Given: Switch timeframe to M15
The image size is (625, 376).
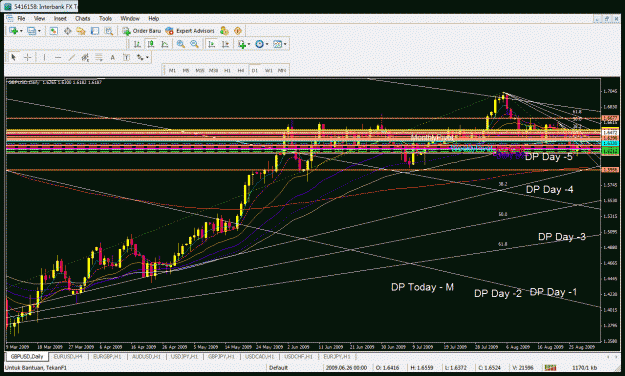Looking at the screenshot, I should point(200,71).
